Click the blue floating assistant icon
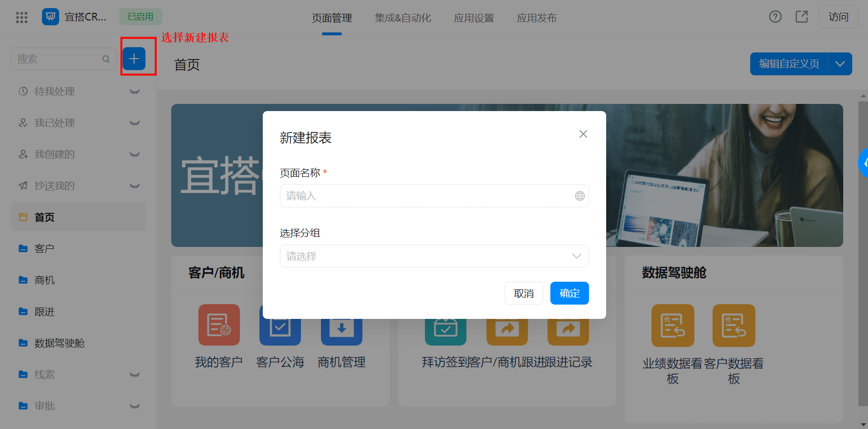Viewport: 868px width, 429px height. click(x=864, y=163)
